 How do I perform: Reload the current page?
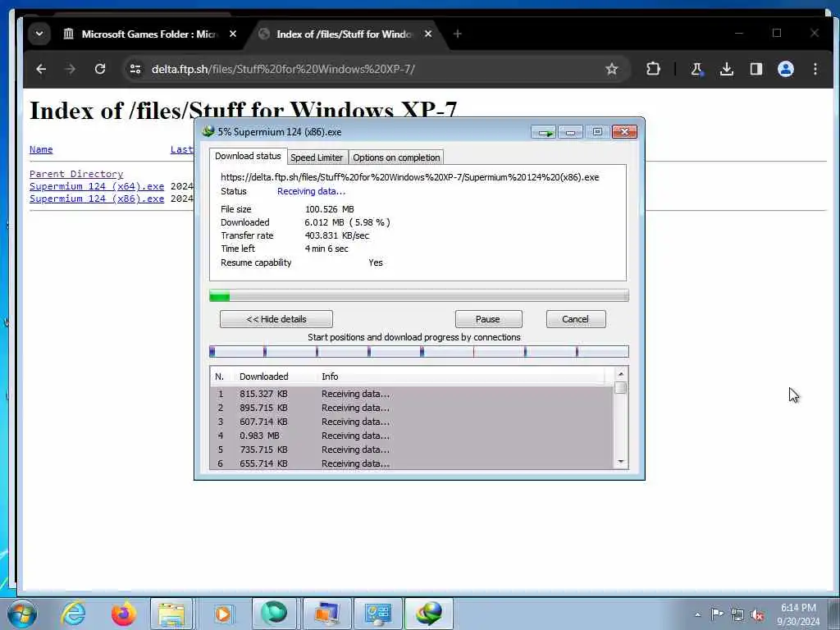[99, 69]
